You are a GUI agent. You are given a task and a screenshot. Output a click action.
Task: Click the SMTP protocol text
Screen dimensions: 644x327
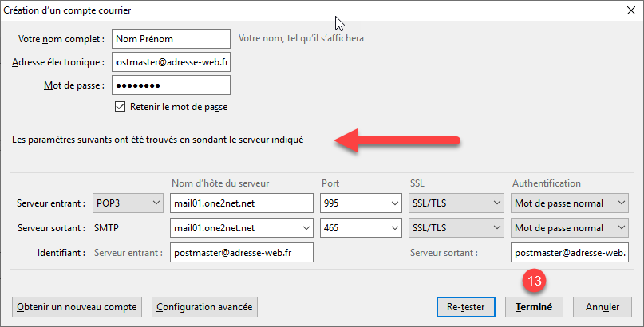106,228
